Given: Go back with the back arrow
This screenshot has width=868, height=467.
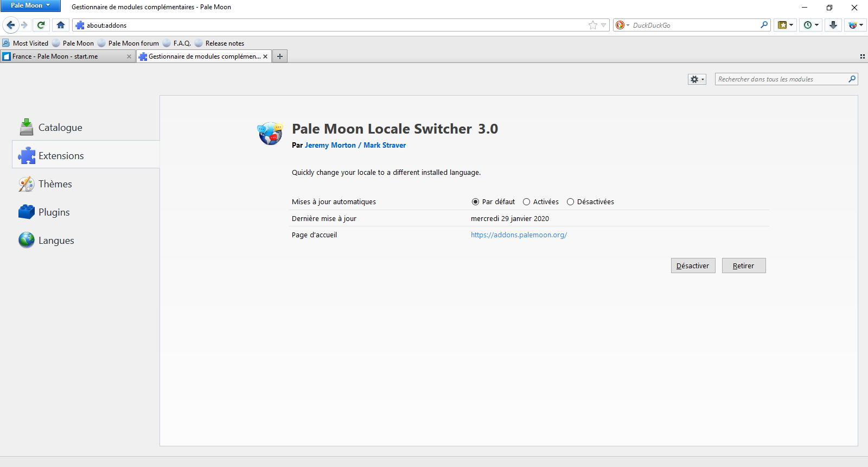Looking at the screenshot, I should click(10, 25).
